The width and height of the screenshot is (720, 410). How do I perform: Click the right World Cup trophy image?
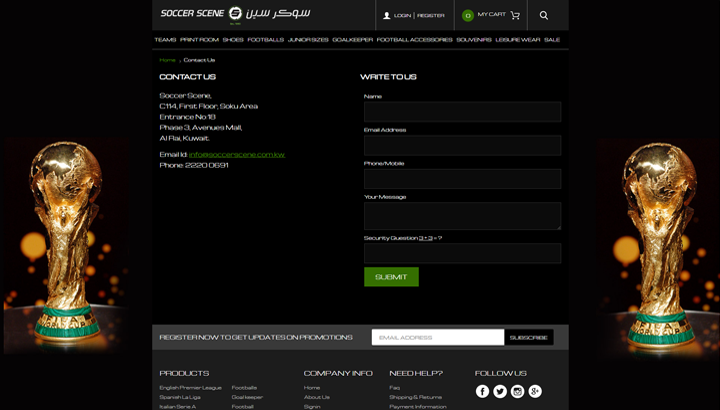658,248
